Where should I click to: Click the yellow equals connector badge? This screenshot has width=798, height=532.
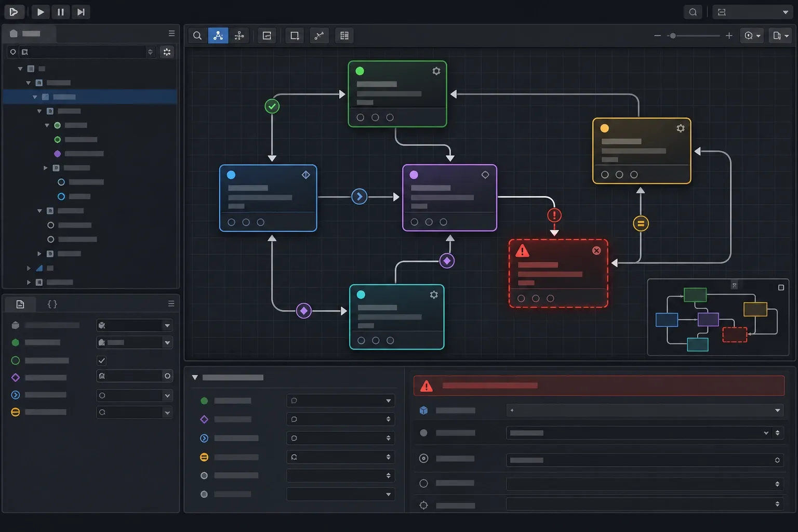point(641,224)
